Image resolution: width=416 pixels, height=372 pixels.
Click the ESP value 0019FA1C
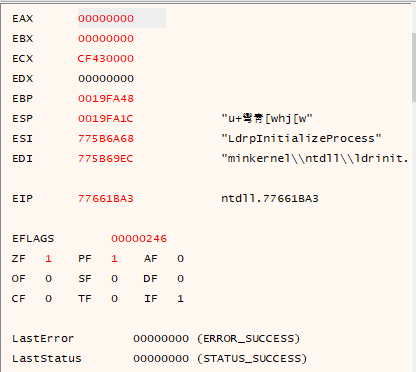point(106,118)
